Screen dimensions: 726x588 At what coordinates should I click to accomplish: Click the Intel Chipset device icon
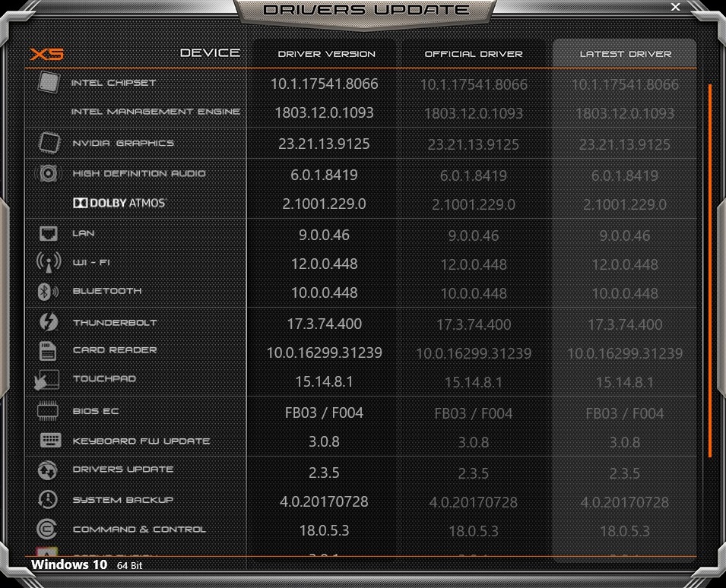[48, 82]
